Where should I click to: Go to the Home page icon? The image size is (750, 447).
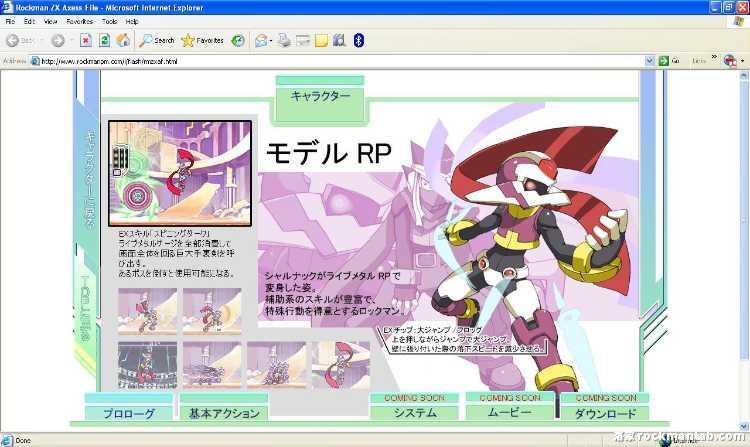[x=123, y=40]
